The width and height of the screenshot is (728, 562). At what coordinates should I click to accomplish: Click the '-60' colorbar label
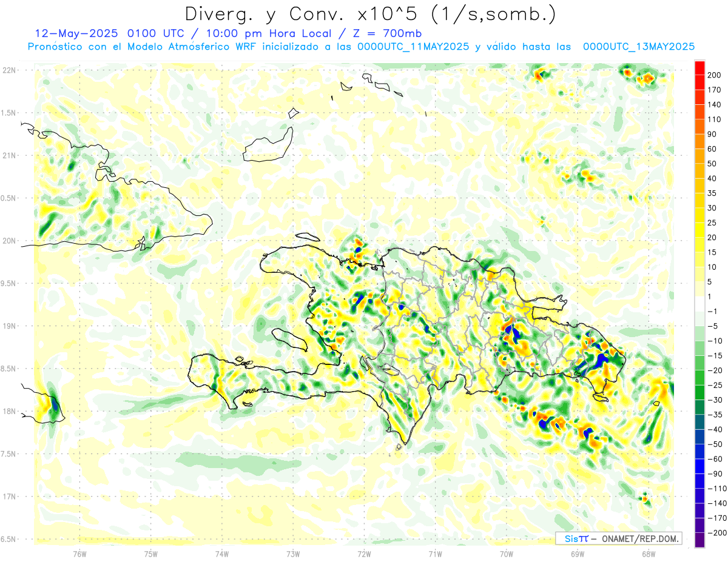tap(716, 458)
